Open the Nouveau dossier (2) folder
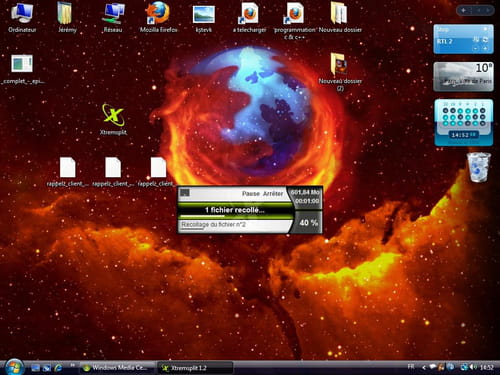 tap(340, 72)
